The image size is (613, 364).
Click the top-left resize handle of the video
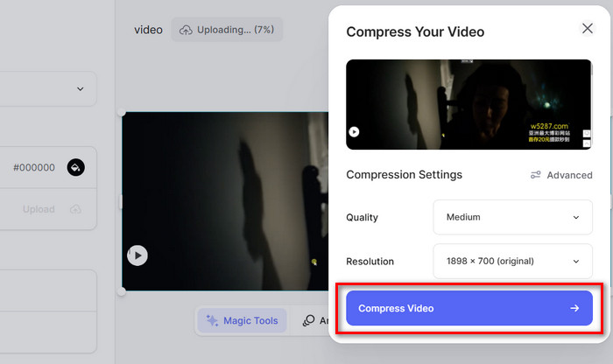pyautogui.click(x=122, y=113)
